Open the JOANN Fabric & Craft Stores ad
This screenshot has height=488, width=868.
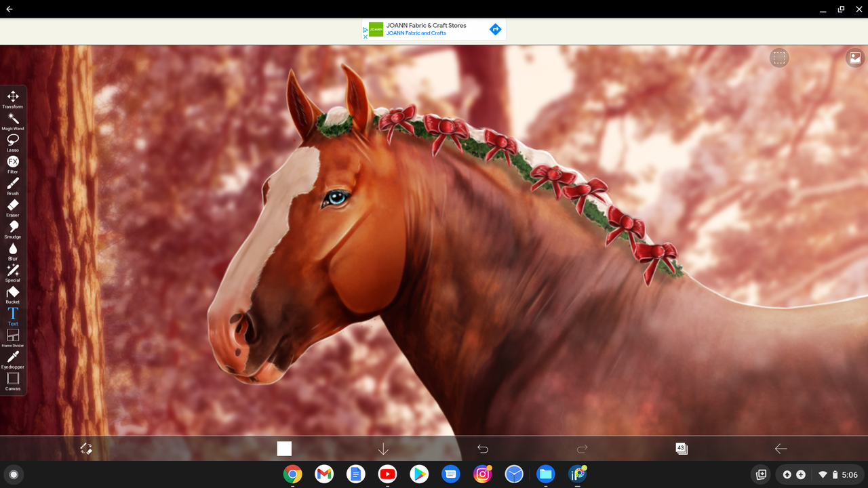(427, 26)
